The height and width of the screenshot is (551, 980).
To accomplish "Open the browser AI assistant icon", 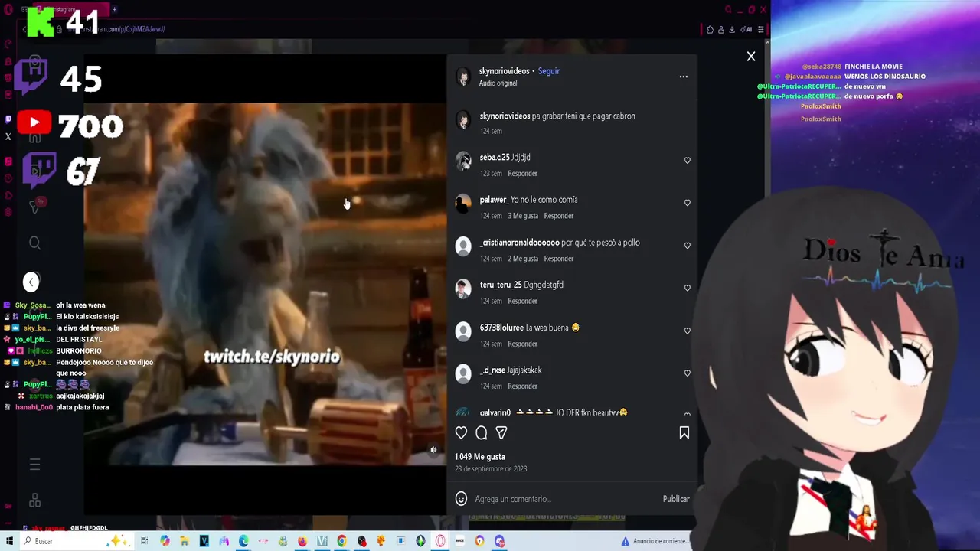I will (746, 29).
